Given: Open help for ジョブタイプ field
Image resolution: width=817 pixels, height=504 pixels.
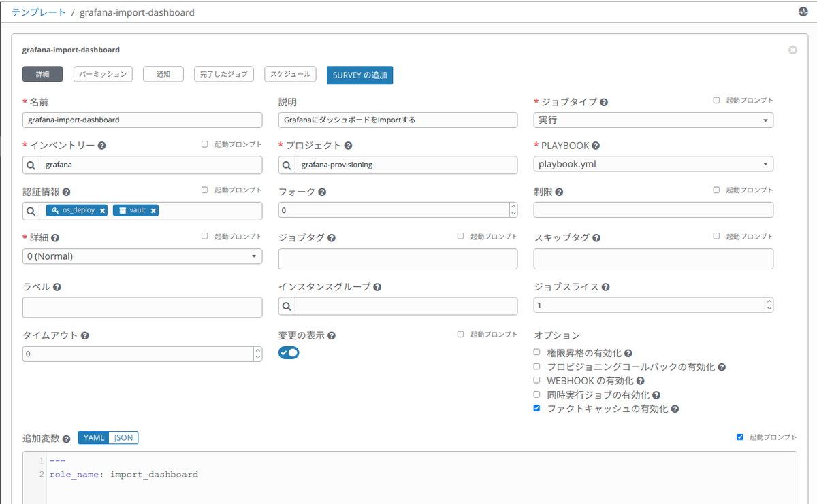Looking at the screenshot, I should tap(604, 102).
